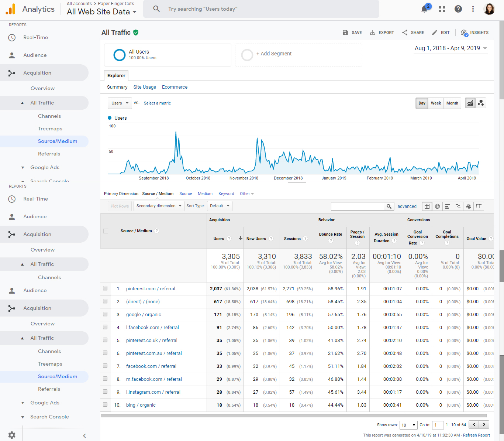Select the Data table view icon
The width and height of the screenshot is (504, 441).
(x=427, y=206)
